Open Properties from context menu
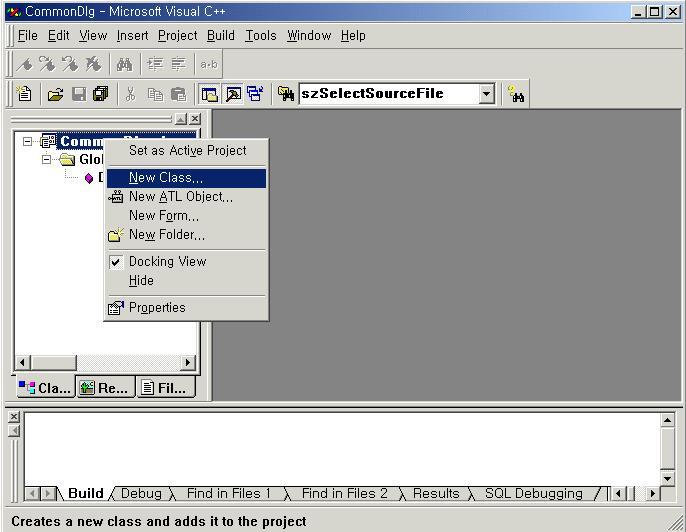Screen dimensions: 686x532 [186, 308]
